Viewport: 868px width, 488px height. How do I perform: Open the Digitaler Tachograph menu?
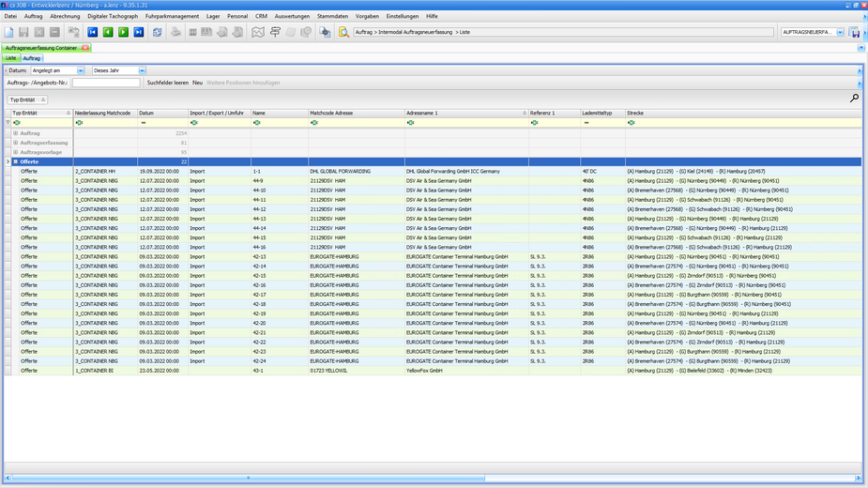(113, 16)
